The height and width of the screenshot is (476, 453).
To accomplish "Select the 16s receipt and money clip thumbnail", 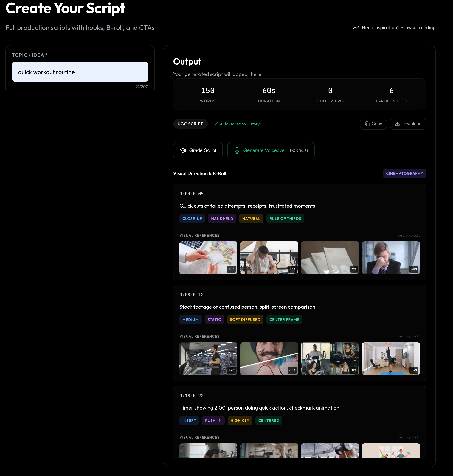I will (x=208, y=258).
